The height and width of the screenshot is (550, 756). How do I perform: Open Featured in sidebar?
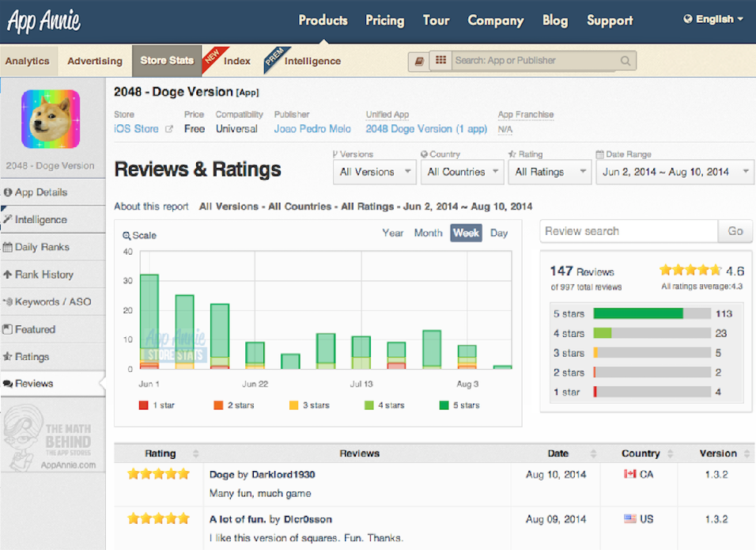pyautogui.click(x=52, y=329)
